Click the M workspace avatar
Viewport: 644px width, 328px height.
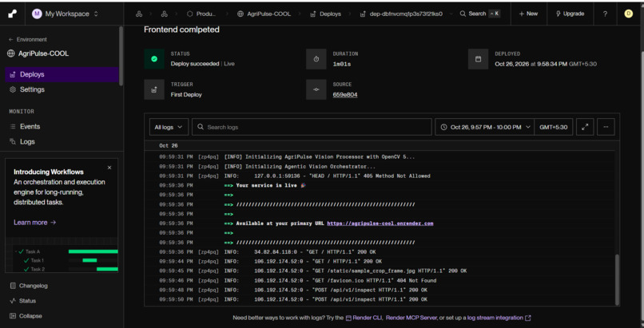[x=37, y=14]
